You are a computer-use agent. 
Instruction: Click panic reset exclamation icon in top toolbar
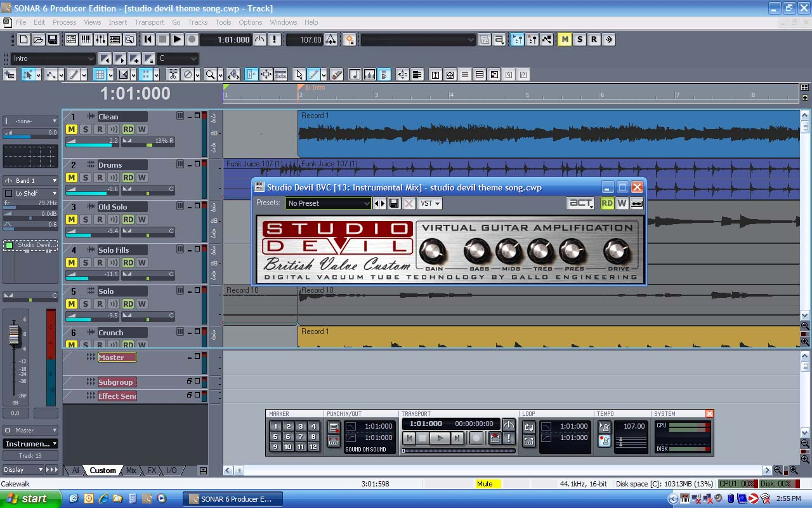274,39
